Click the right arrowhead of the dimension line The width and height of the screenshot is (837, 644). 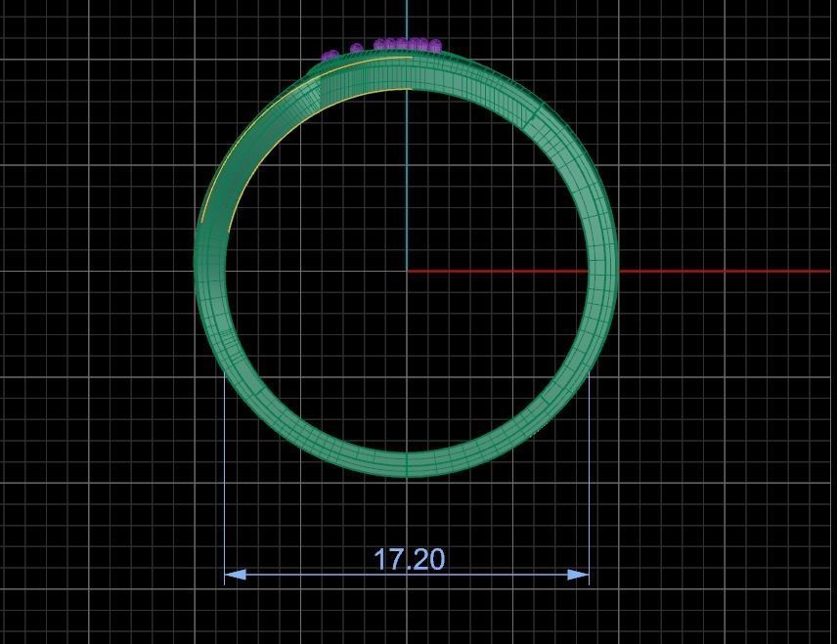point(578,575)
